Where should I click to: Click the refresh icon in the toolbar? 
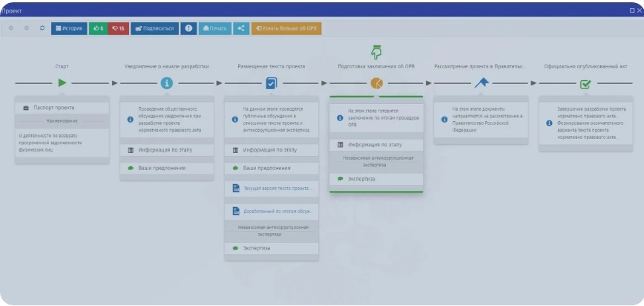42,28
